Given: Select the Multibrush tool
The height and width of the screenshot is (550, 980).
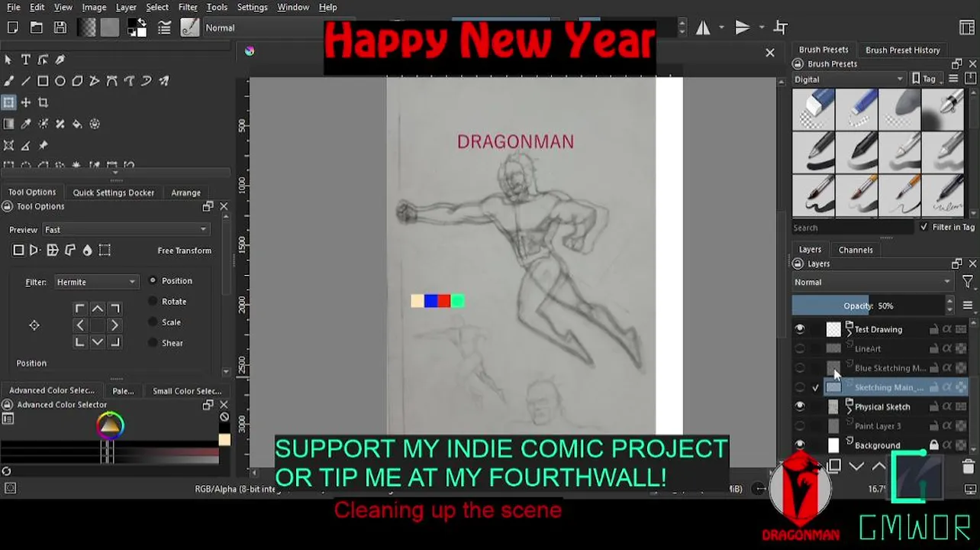Looking at the screenshot, I should [163, 81].
